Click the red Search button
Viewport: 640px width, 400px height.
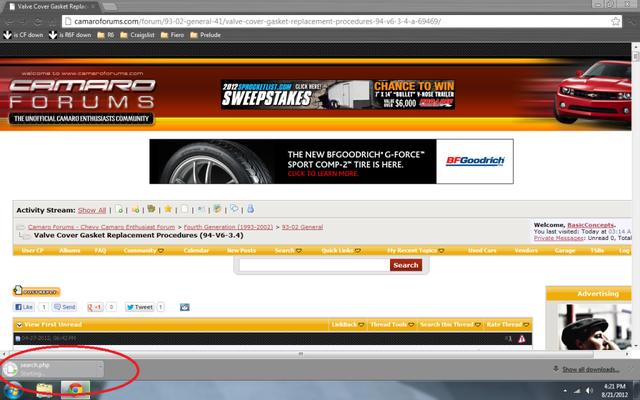(405, 265)
